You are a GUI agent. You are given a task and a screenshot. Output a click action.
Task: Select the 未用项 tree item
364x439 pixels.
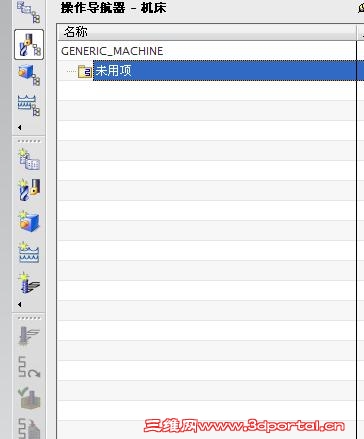click(x=225, y=70)
